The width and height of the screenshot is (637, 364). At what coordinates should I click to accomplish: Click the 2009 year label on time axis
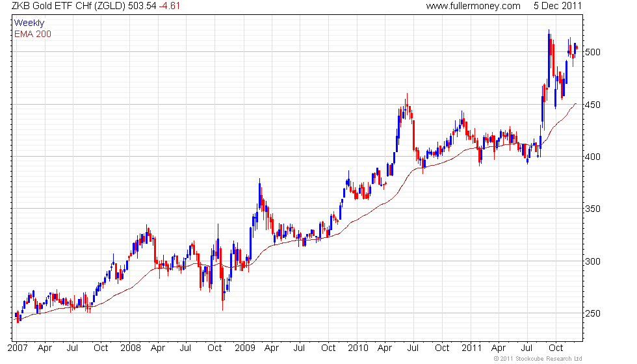pyautogui.click(x=245, y=348)
